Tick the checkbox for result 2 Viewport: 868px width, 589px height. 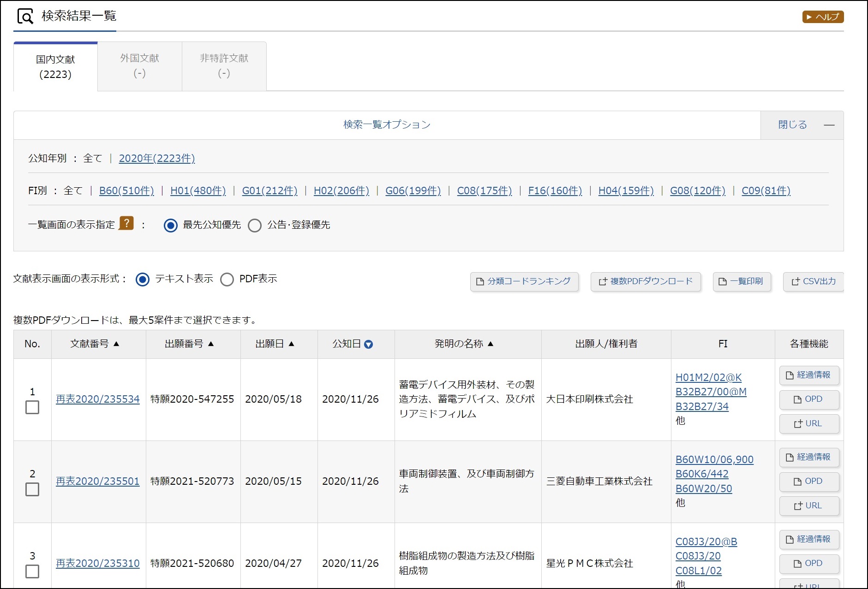[32, 489]
